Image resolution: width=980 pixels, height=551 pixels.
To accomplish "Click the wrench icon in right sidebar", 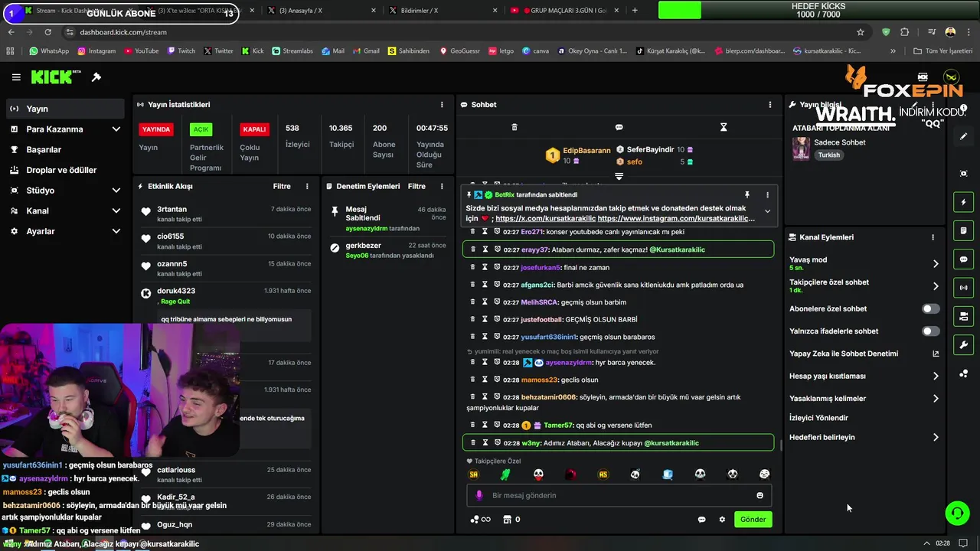I will (964, 344).
